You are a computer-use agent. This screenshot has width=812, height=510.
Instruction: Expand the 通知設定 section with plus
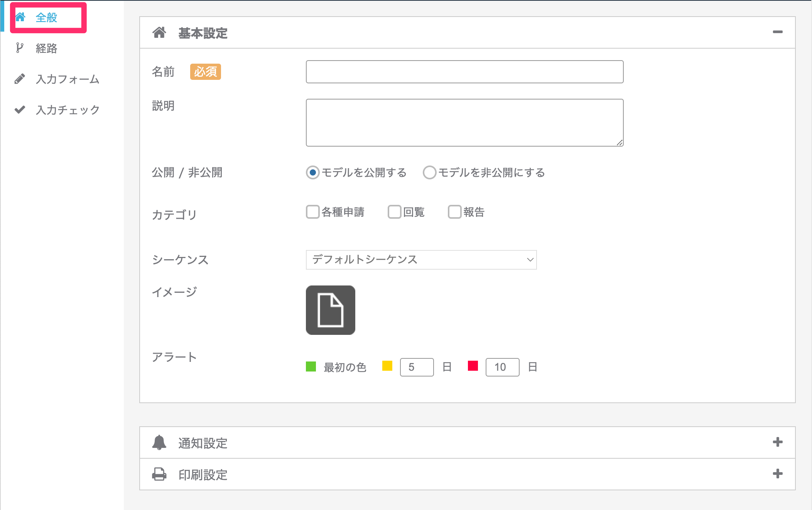coord(778,442)
